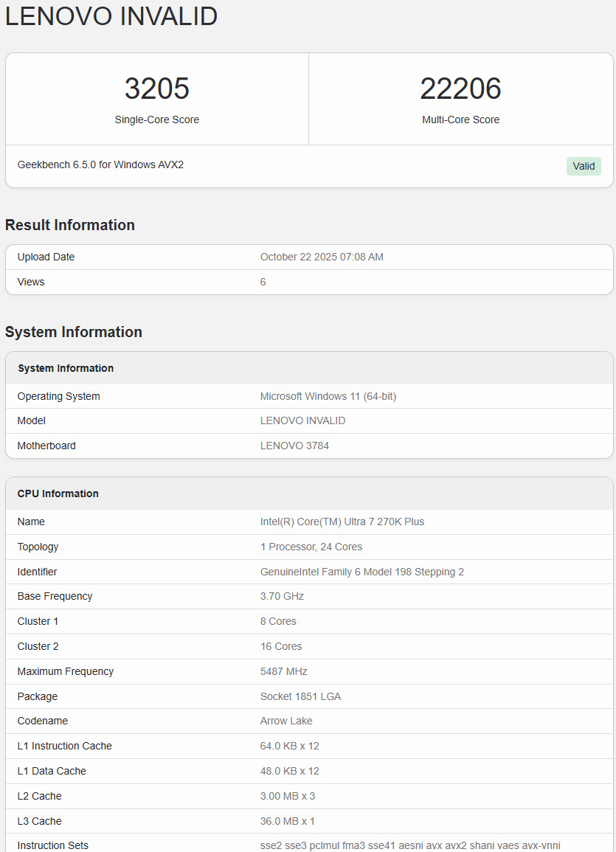The image size is (616, 852).
Task: Click the Motherboard value LENOVO 3784
Action: pos(294,446)
